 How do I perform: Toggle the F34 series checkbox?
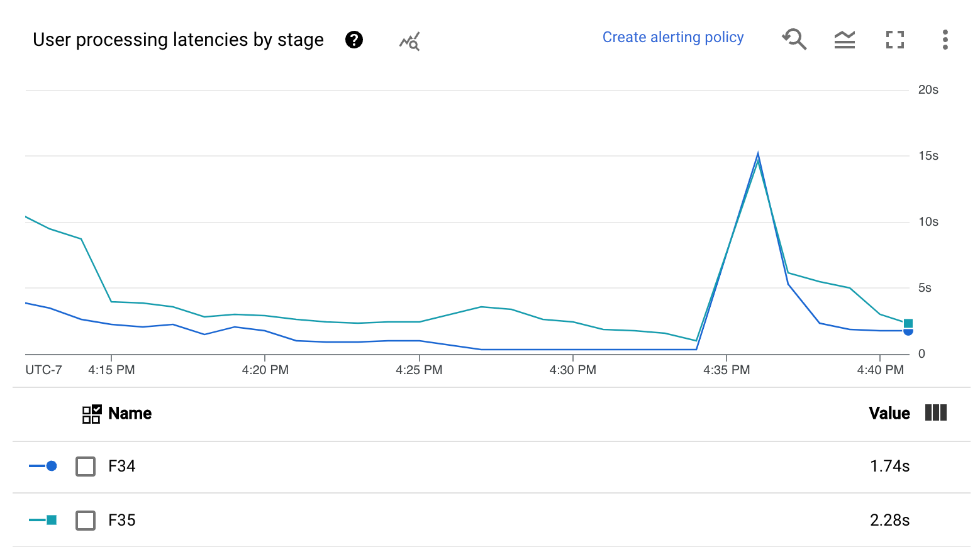[x=86, y=467]
